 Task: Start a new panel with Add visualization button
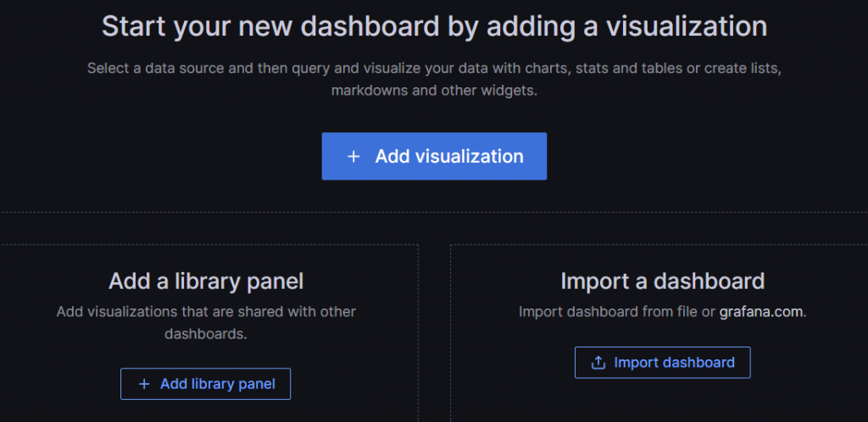pyautogui.click(x=434, y=156)
